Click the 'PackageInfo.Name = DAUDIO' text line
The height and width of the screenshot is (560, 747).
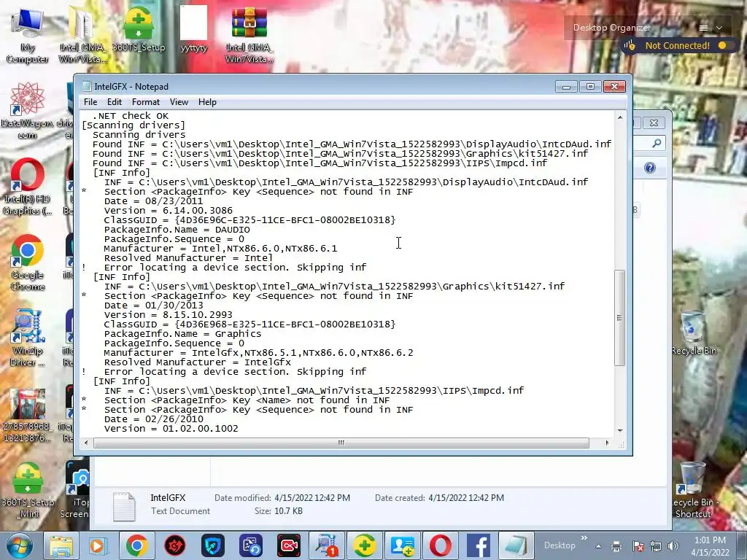tap(177, 230)
